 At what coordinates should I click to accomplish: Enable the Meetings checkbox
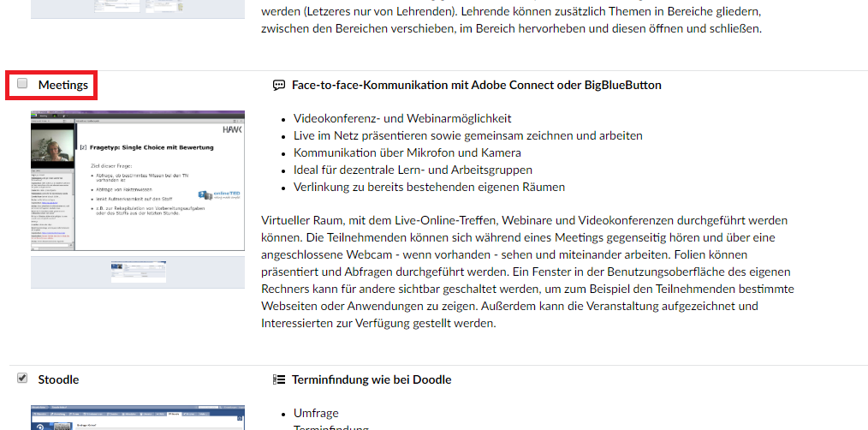tap(22, 84)
